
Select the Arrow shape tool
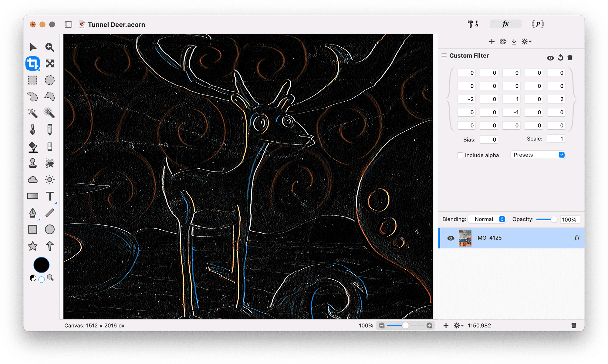(x=50, y=246)
